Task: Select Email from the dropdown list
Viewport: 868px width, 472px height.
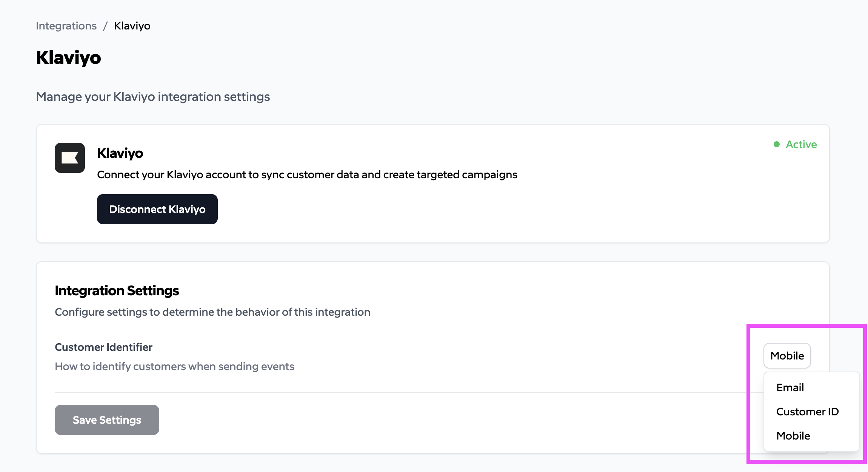Action: click(x=790, y=387)
